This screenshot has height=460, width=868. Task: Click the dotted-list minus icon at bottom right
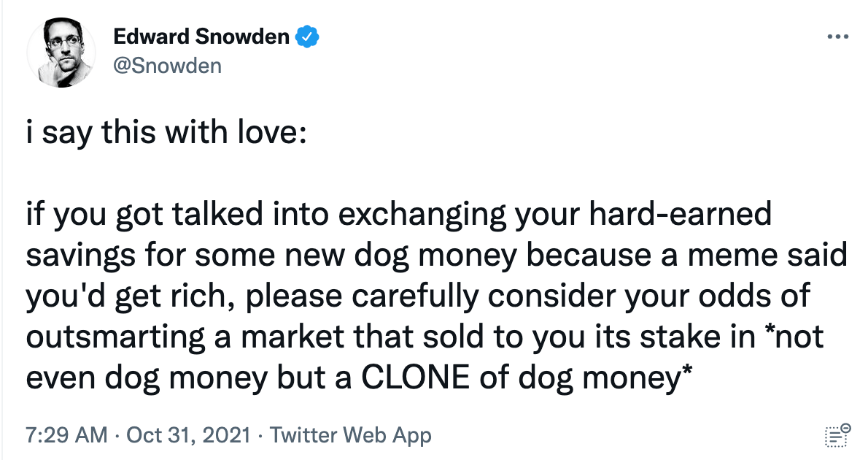click(837, 434)
